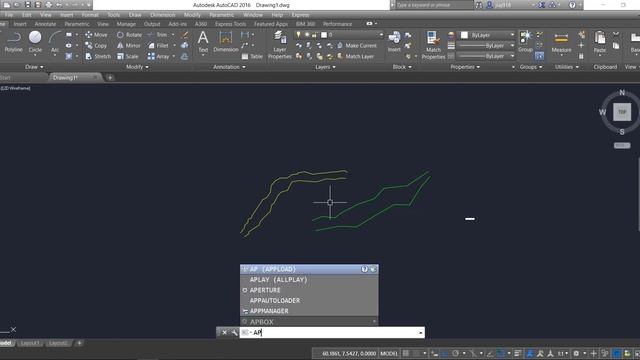The image size is (640, 360).
Task: Open the Insert block tool
Action: [x=394, y=42]
